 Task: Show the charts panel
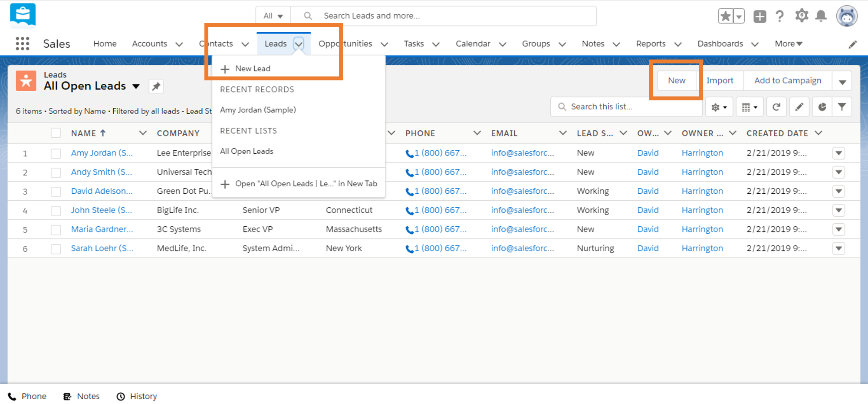click(822, 107)
